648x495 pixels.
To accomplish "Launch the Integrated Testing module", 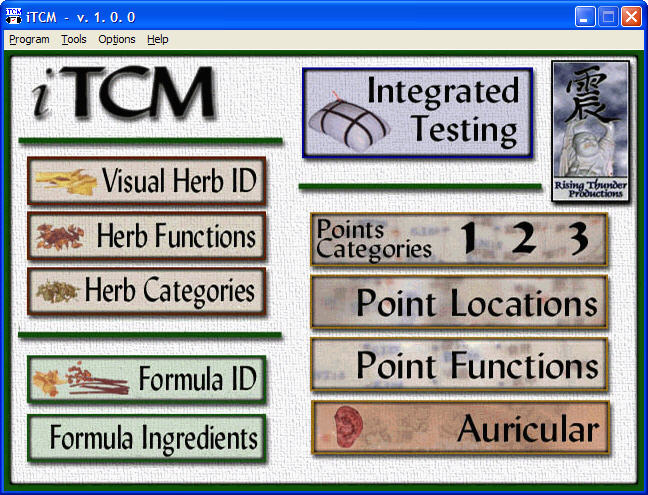I will (417, 113).
